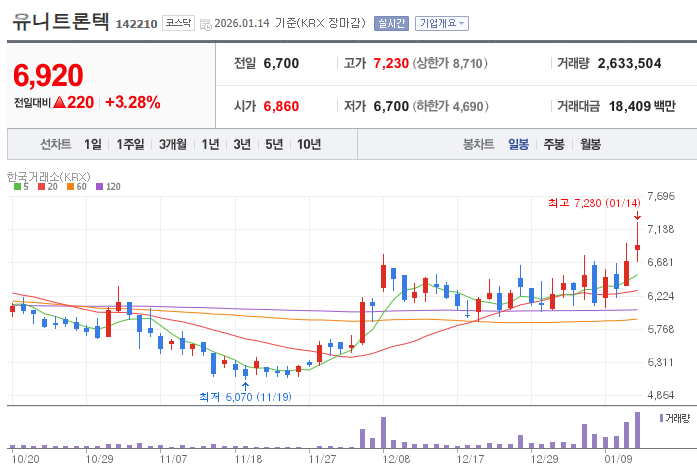The width and height of the screenshot is (697, 472).
Task: Select the 3년 line chart tab
Action: tap(242, 144)
